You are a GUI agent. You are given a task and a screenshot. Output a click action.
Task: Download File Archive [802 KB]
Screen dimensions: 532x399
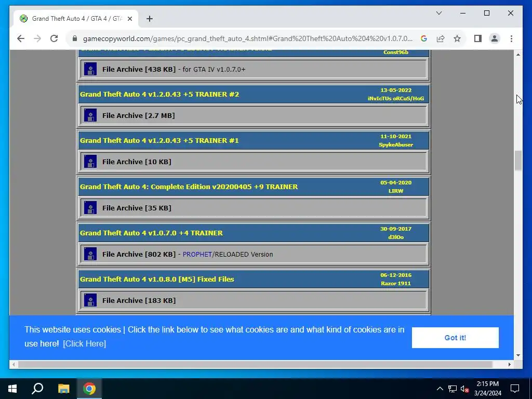(139, 254)
